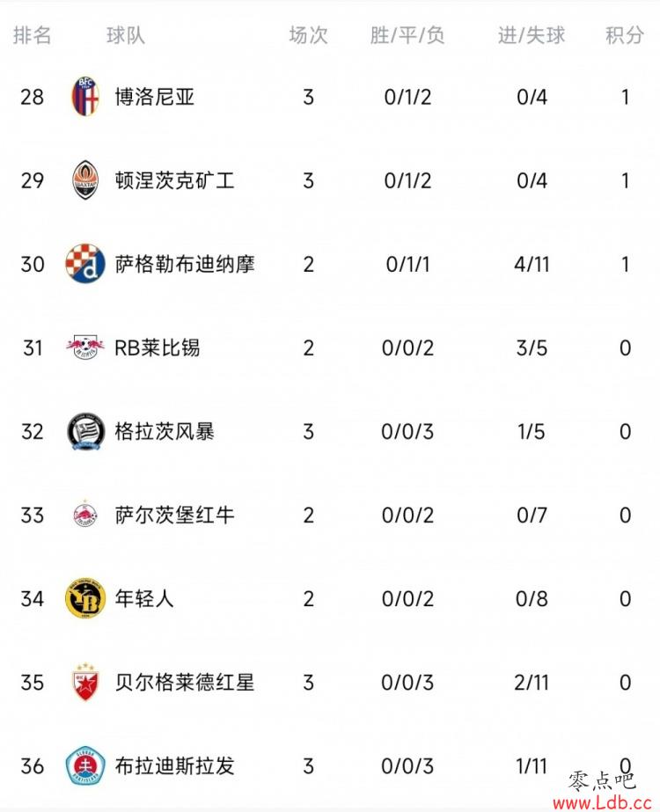Select the Red Bull Salzburg logo

(x=85, y=515)
